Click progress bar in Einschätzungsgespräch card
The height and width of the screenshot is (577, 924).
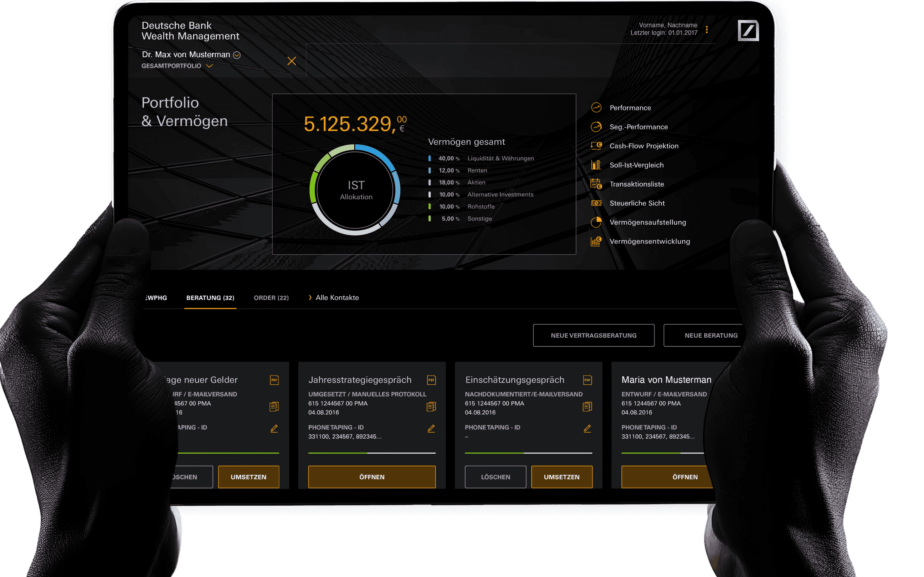pyautogui.click(x=528, y=453)
